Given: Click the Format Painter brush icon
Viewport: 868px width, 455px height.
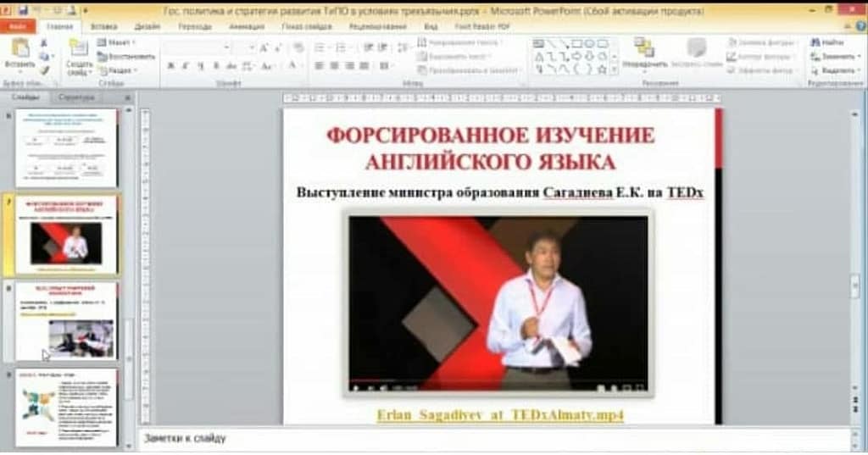Looking at the screenshot, I should point(44,70).
